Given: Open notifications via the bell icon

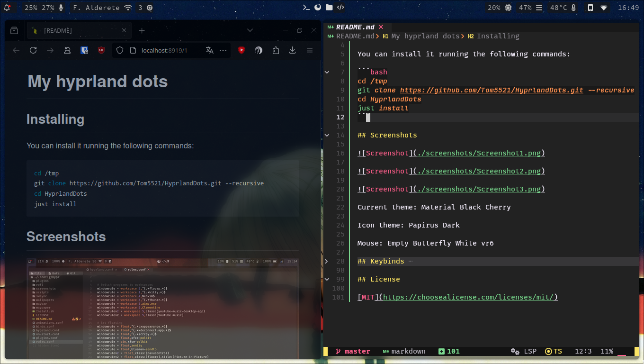Looking at the screenshot, I should (7, 8).
